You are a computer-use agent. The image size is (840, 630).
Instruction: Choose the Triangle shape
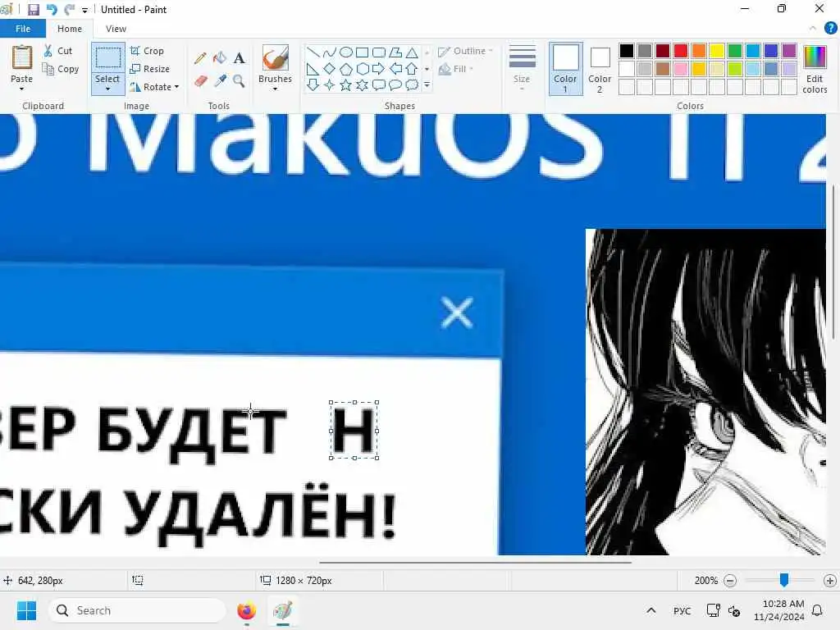pyautogui.click(x=412, y=52)
